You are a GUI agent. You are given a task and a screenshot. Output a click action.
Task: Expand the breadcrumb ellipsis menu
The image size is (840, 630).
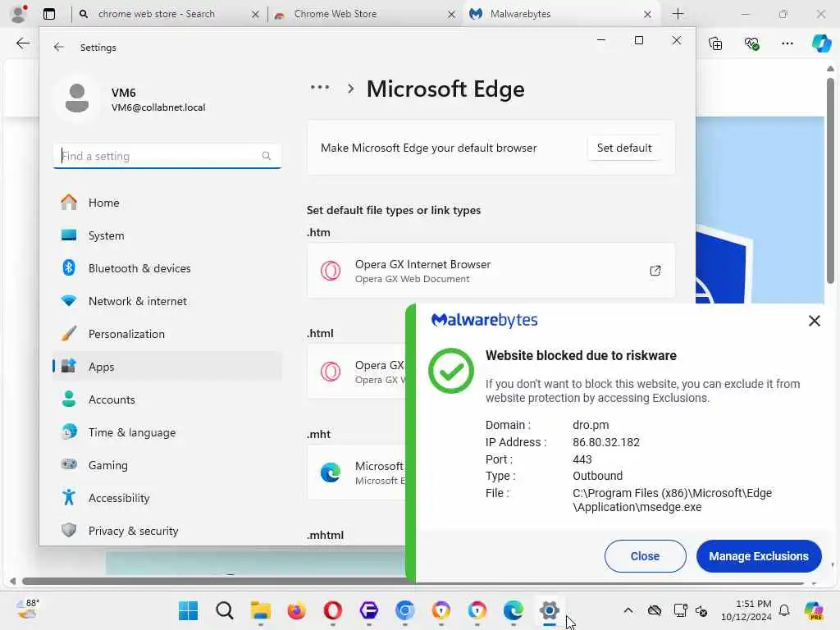tap(320, 87)
